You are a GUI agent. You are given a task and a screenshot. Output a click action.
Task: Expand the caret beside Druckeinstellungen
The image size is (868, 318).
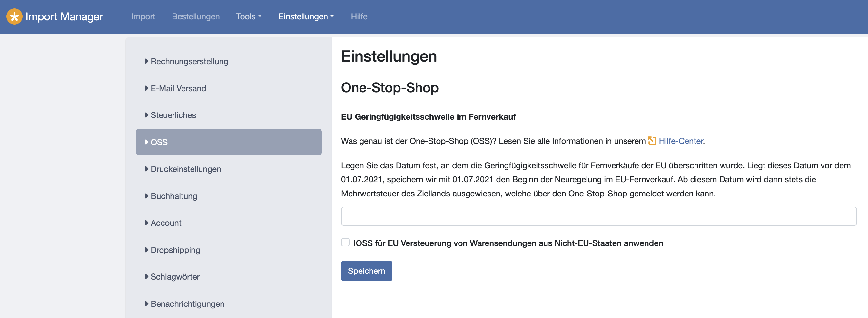(147, 169)
